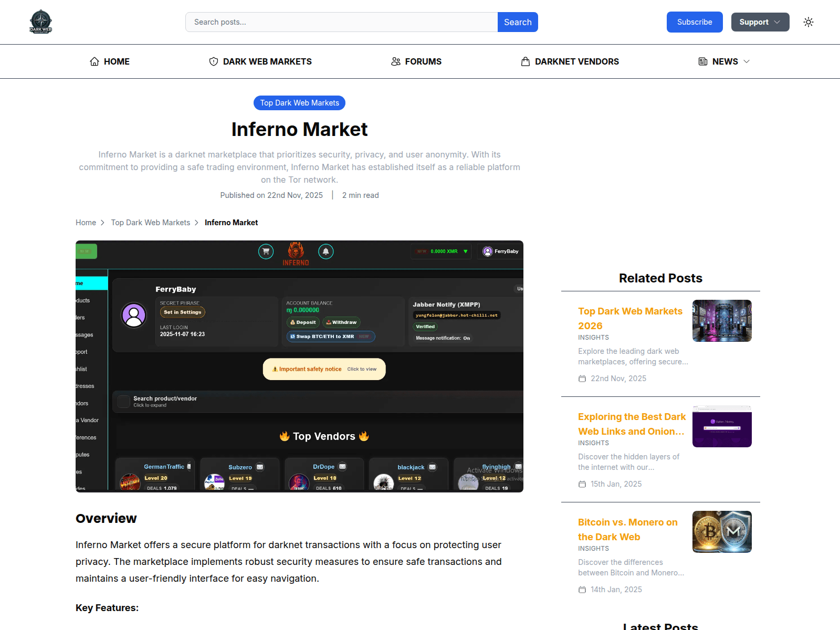840x630 pixels.
Task: Click the Overview heading
Action: 106,518
